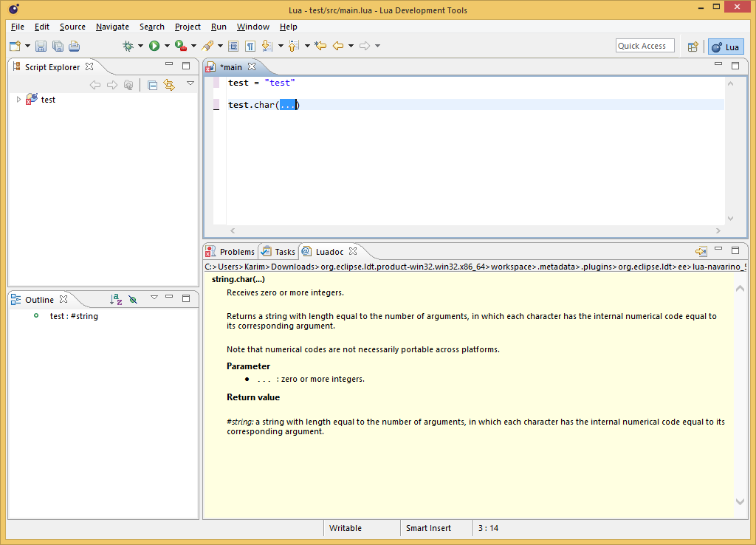This screenshot has height=545, width=756.
Task: Click the test.char code line in editor
Action: pos(264,105)
